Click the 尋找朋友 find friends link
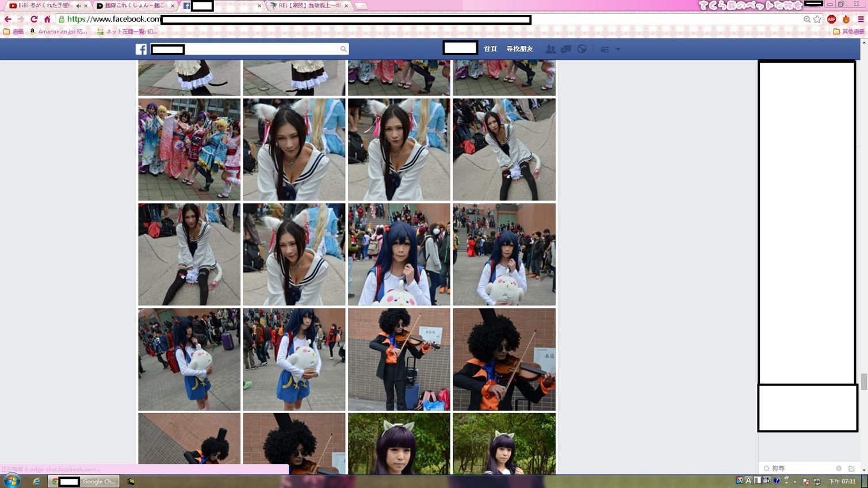This screenshot has height=488, width=868. pyautogui.click(x=519, y=49)
